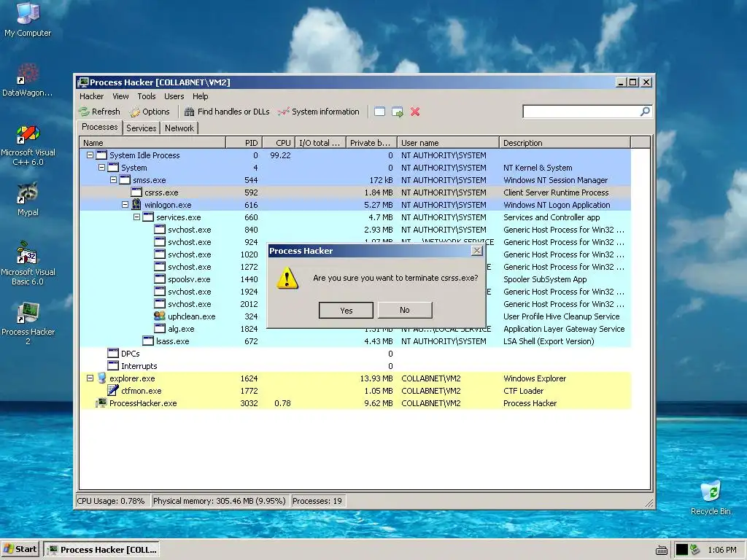Open the Users menu

(x=174, y=96)
